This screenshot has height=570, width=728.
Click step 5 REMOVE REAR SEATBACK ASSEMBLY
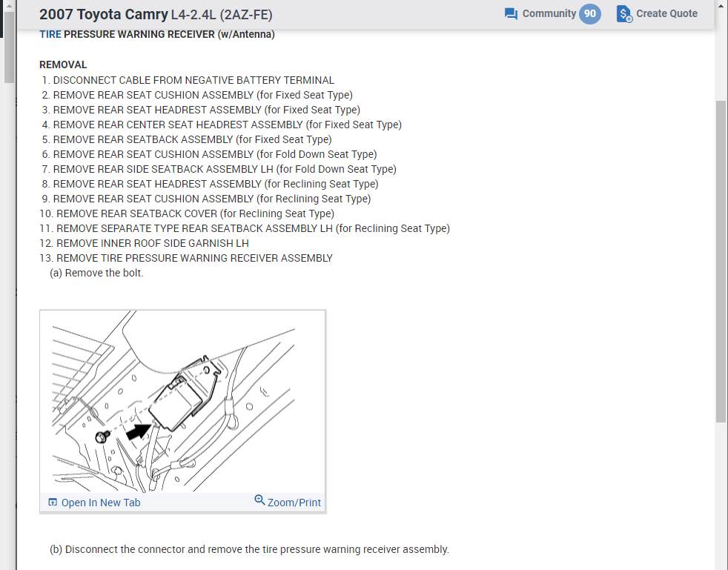[187, 139]
